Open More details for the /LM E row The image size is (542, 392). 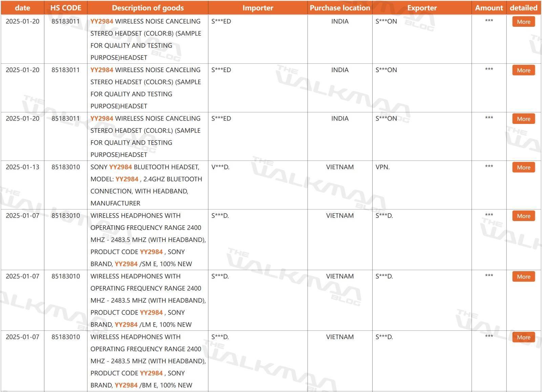coord(523,277)
